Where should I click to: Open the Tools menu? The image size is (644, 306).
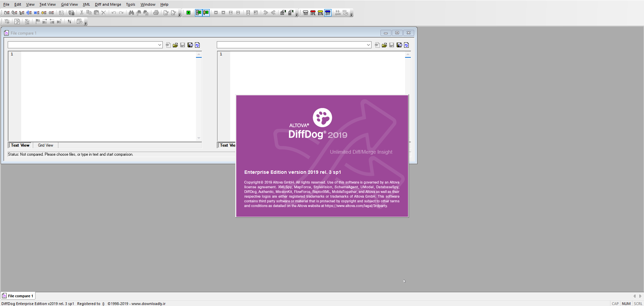click(131, 4)
